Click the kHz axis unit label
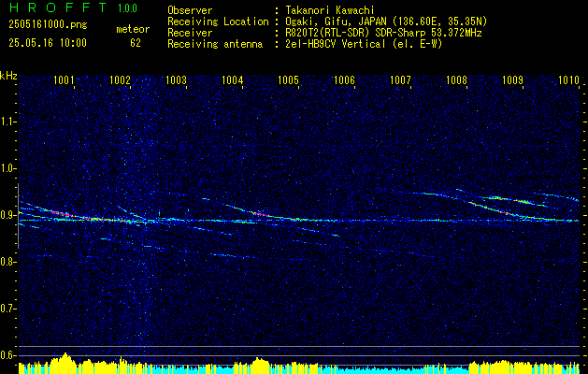 coord(8,76)
